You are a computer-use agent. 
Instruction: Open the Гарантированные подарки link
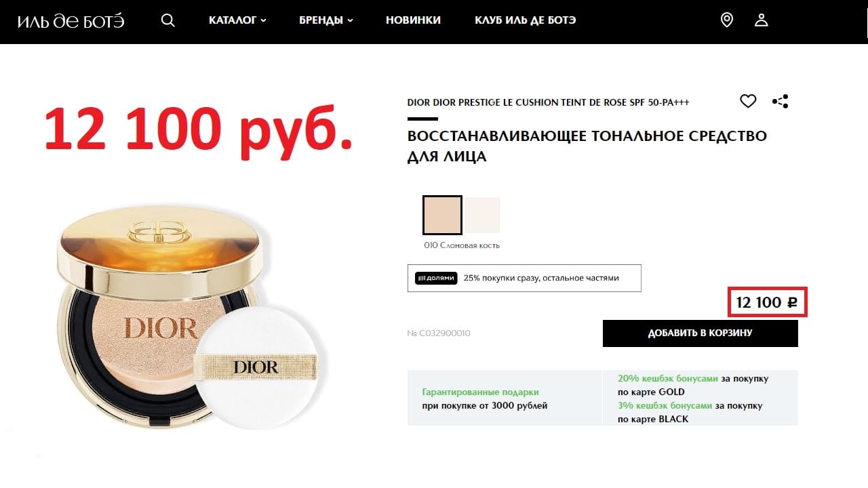pos(481,392)
